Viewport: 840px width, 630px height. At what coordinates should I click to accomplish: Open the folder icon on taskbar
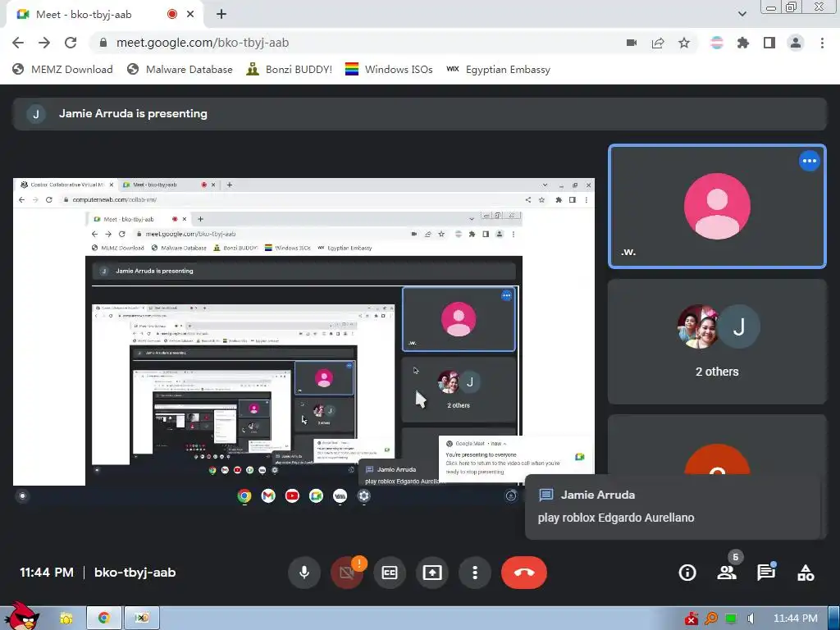coord(66,619)
